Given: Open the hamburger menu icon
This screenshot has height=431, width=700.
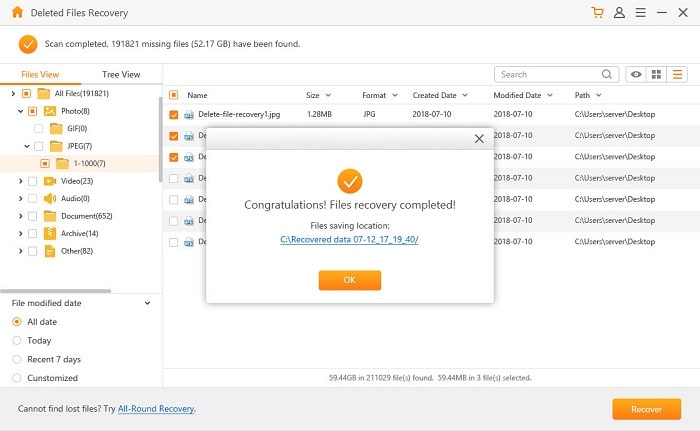Looking at the screenshot, I should [641, 13].
